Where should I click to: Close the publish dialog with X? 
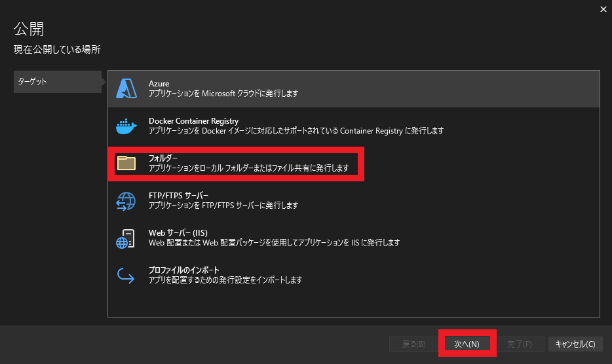coord(603,9)
